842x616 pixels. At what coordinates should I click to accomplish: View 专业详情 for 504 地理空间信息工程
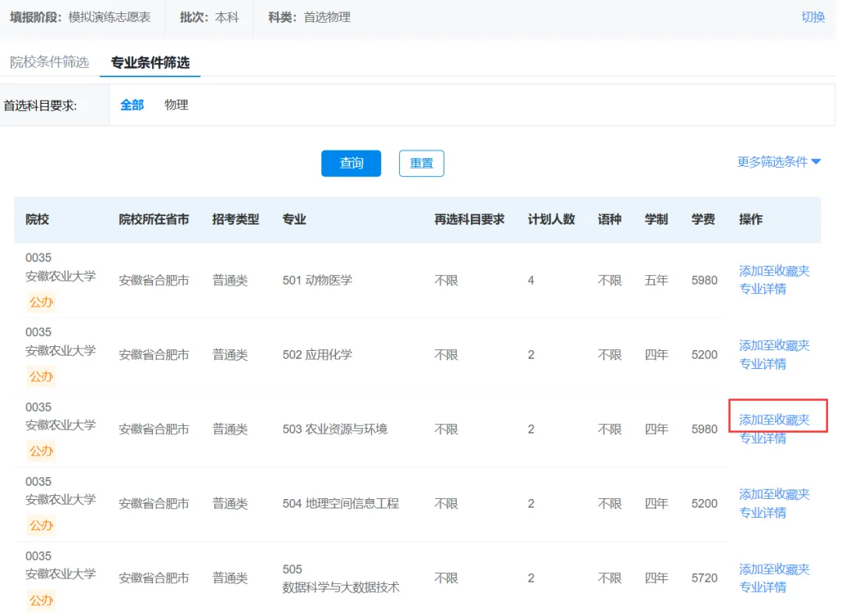762,513
